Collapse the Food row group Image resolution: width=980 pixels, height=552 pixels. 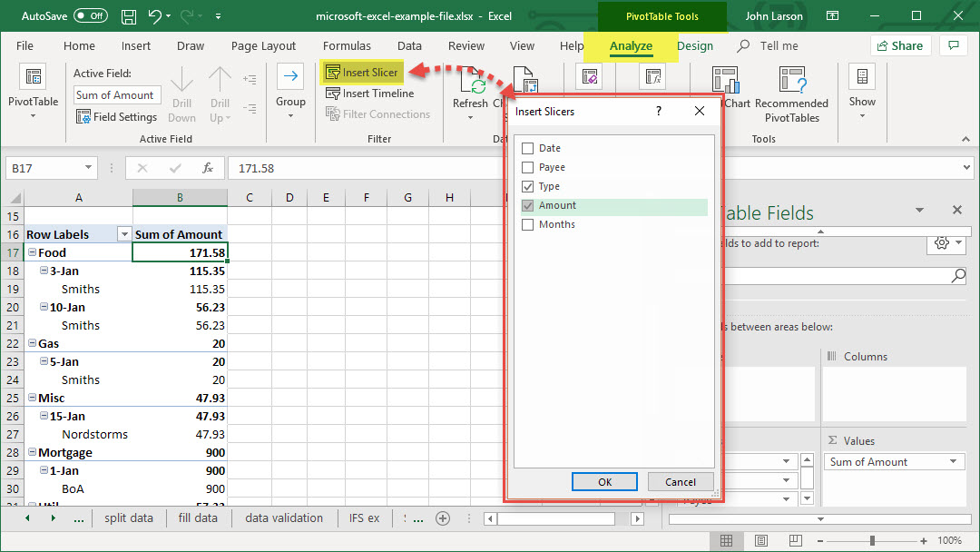pos(32,253)
